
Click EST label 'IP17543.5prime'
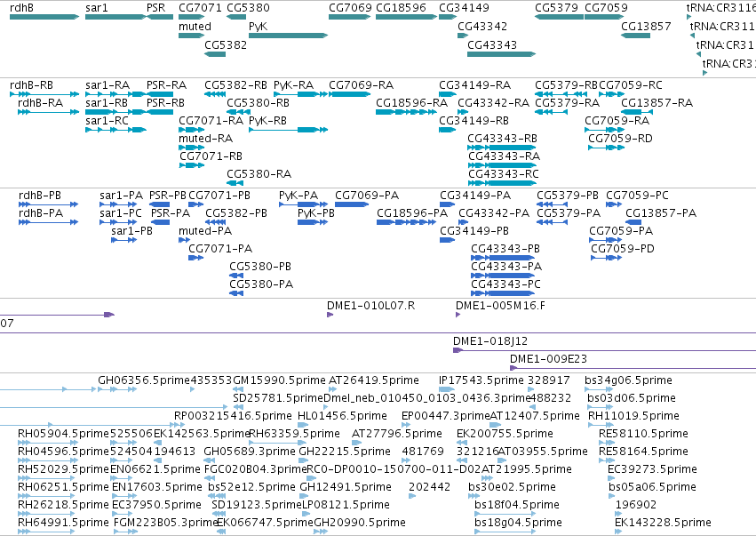click(x=481, y=380)
